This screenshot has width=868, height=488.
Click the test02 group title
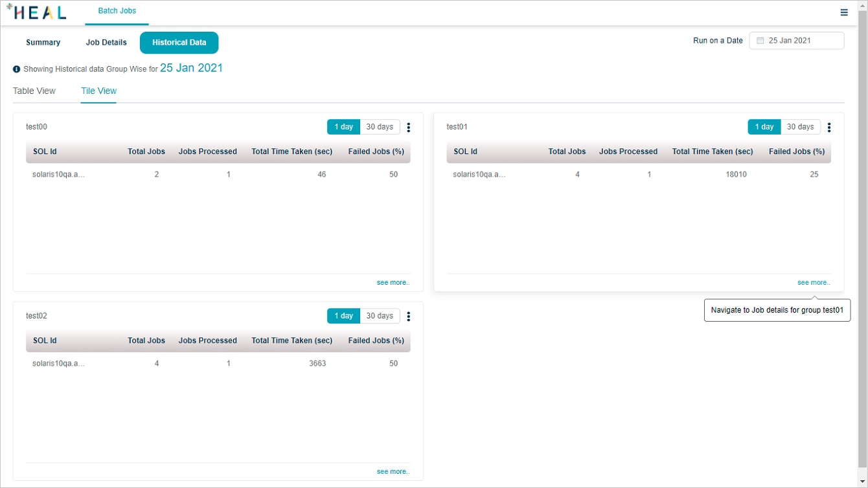(x=36, y=316)
